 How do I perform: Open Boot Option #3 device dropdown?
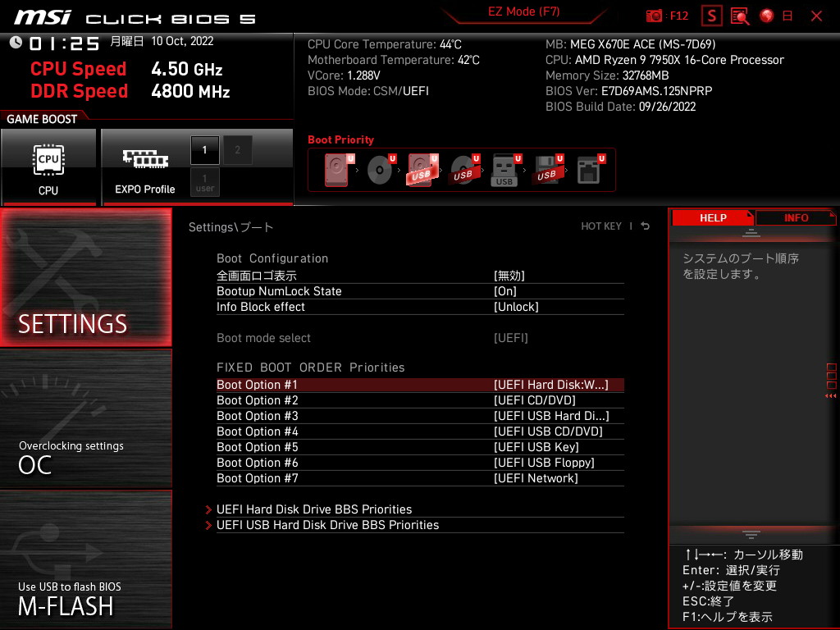click(x=420, y=416)
